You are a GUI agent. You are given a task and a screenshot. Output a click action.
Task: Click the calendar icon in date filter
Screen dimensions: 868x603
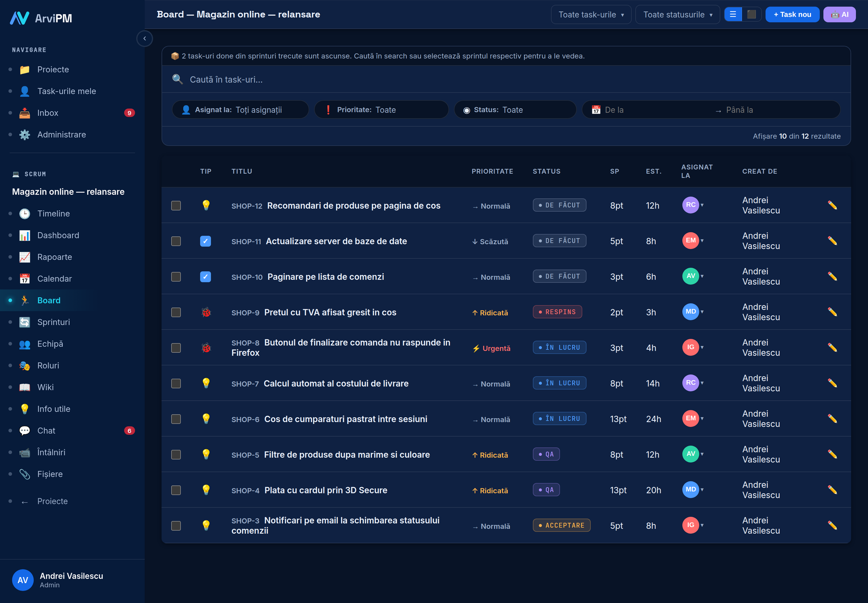(x=596, y=110)
